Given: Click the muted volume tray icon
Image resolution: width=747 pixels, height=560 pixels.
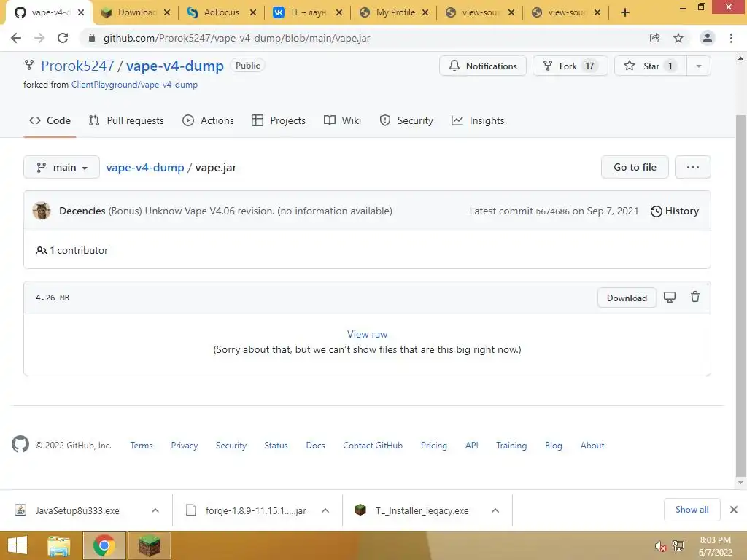Looking at the screenshot, I should 659,545.
